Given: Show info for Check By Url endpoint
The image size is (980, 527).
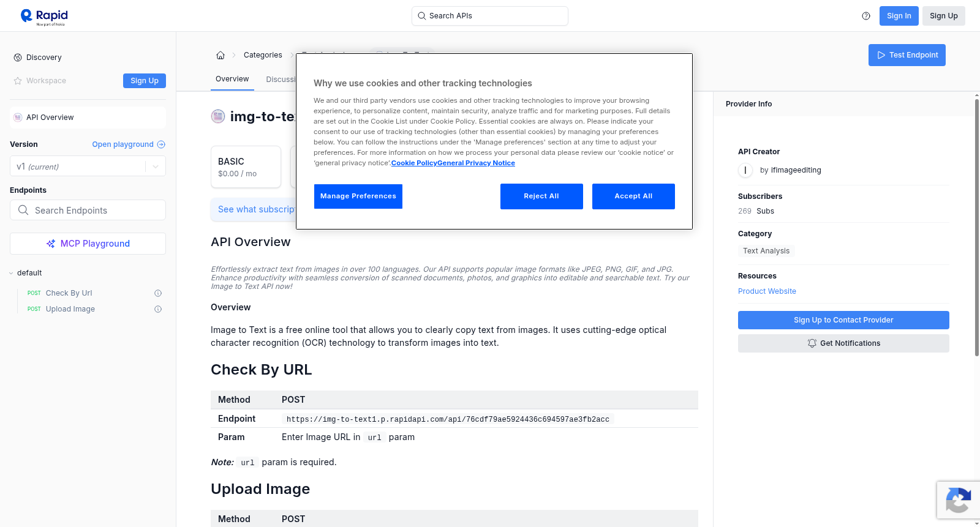Looking at the screenshot, I should pyautogui.click(x=158, y=293).
